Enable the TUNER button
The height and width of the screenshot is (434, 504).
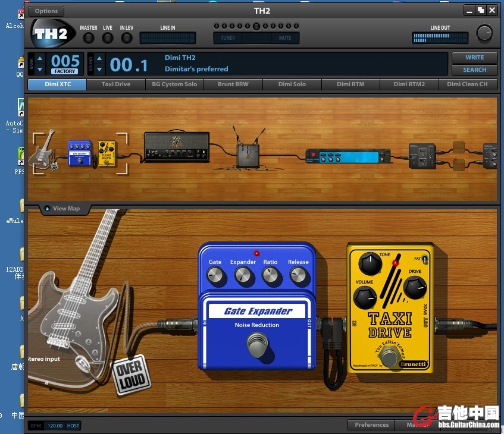click(x=228, y=38)
